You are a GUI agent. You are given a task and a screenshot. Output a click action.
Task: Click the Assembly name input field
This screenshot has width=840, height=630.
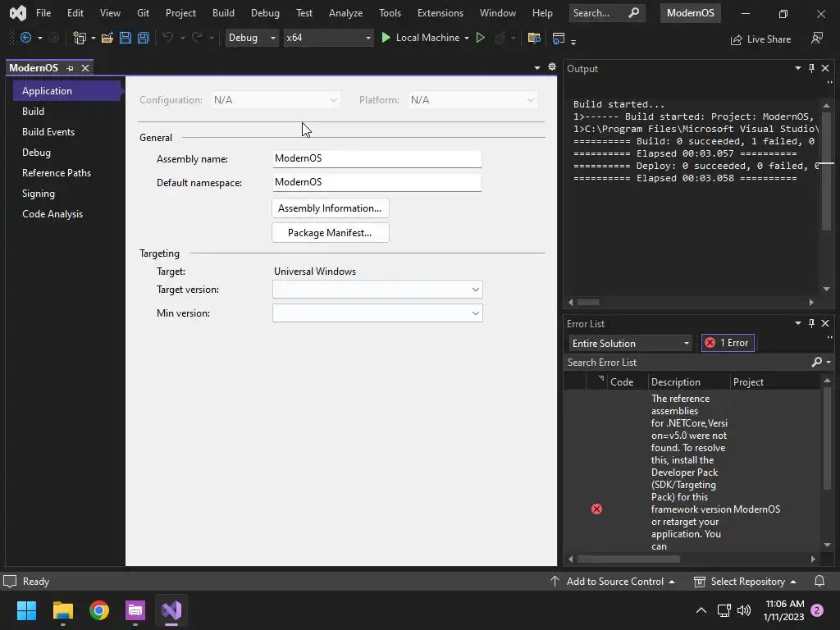point(377,158)
